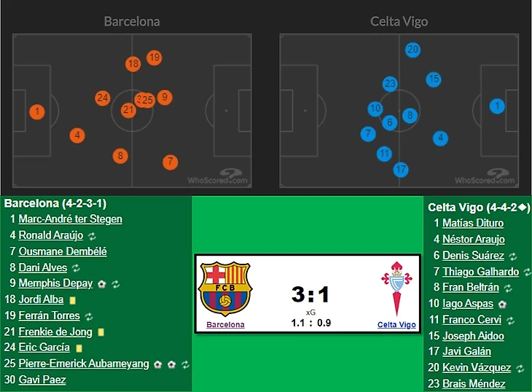Open Brais Méndez's player link
The image size is (532, 392).
(x=474, y=384)
